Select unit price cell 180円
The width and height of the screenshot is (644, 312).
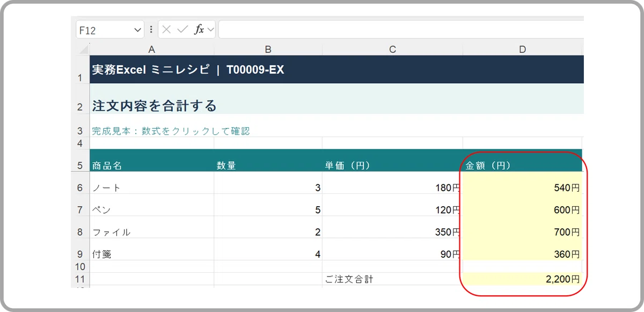tap(392, 183)
